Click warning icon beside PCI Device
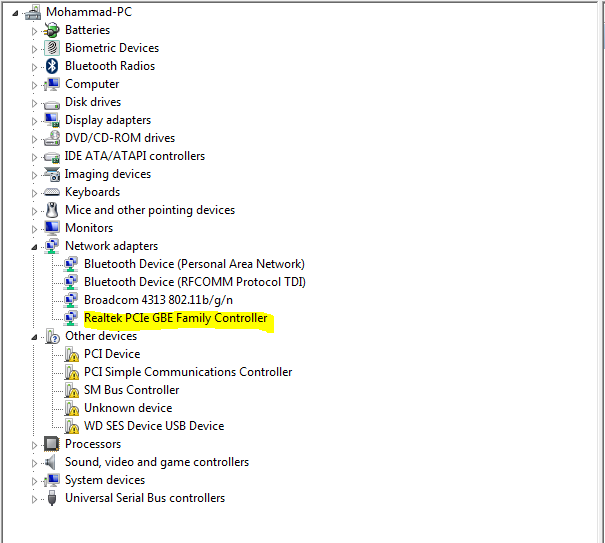This screenshot has width=605, height=543. (71, 354)
